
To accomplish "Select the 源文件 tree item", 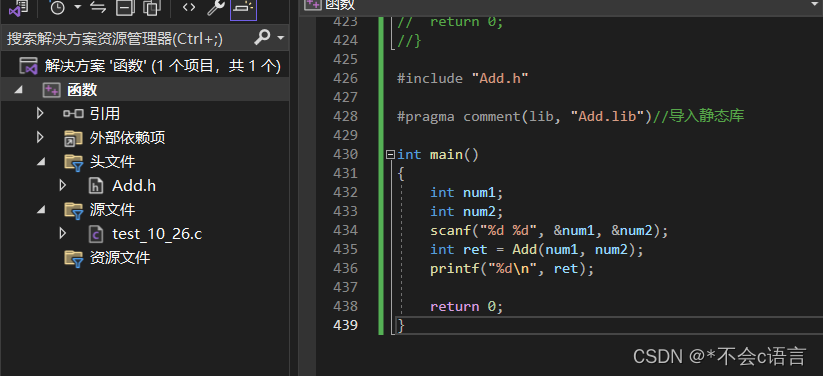I will coord(112,210).
